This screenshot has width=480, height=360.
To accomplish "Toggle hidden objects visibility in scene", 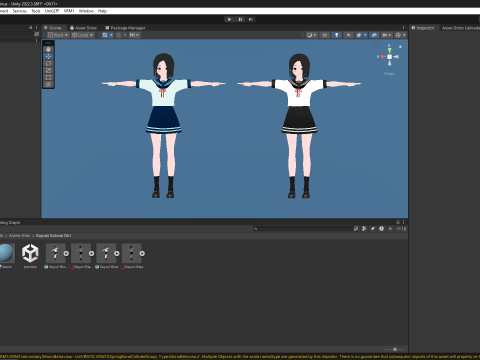I will [x=374, y=35].
